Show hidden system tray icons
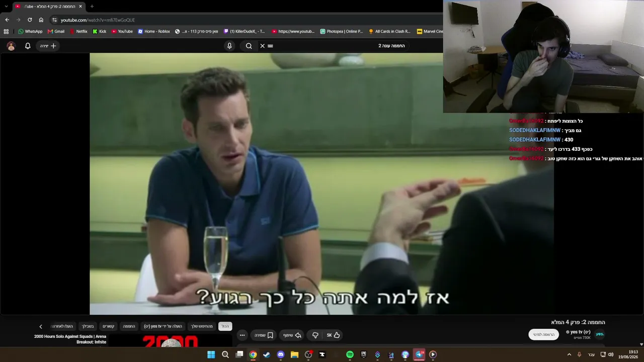 (x=569, y=354)
